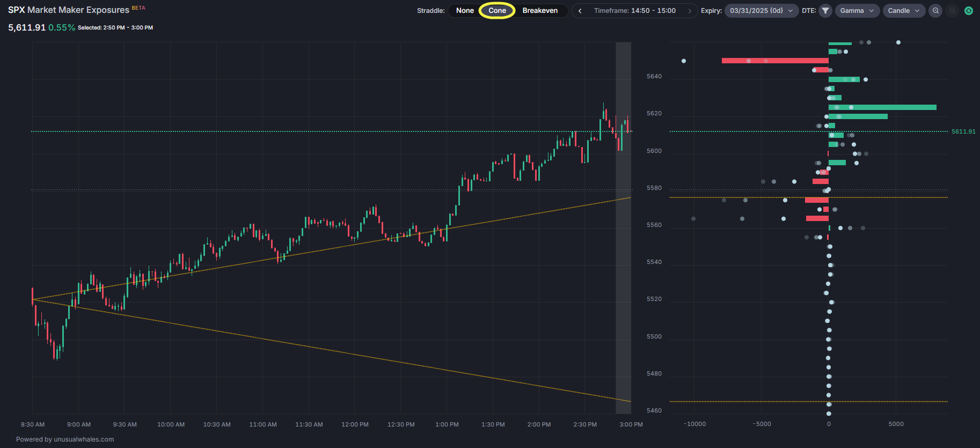Open the Expiry 03/31/2025 dropdown

[762, 11]
